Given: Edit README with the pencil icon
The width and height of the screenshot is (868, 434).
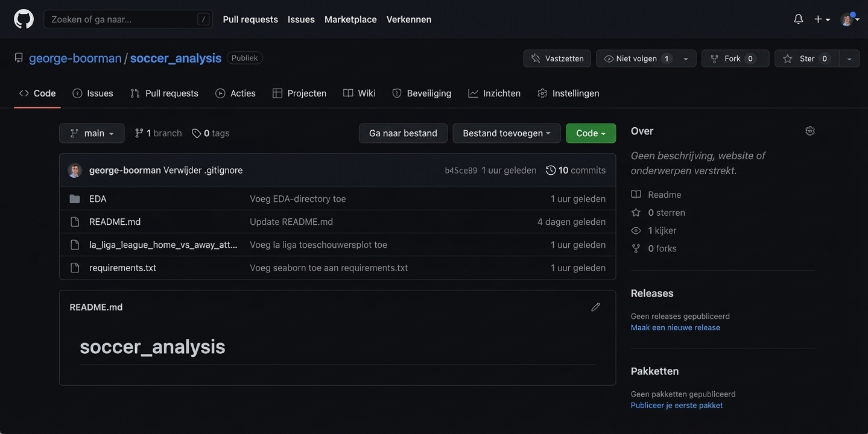Looking at the screenshot, I should (595, 307).
